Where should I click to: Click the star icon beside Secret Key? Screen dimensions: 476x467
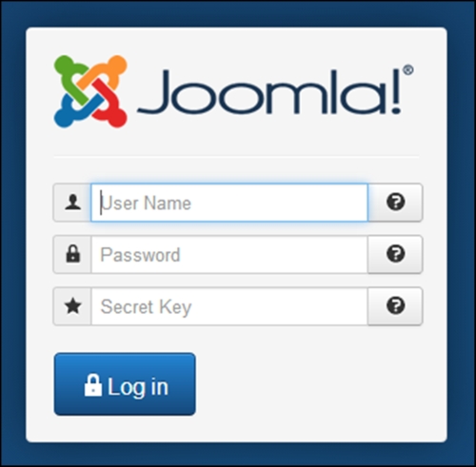point(72,306)
